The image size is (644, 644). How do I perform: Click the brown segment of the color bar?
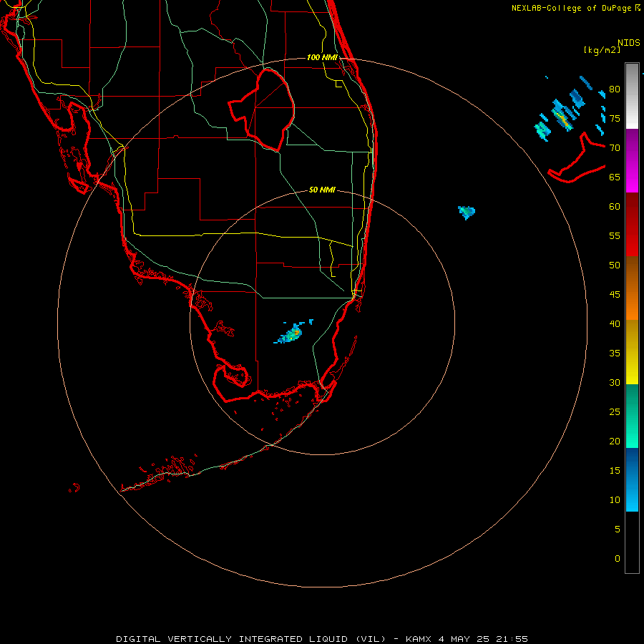coord(632,273)
